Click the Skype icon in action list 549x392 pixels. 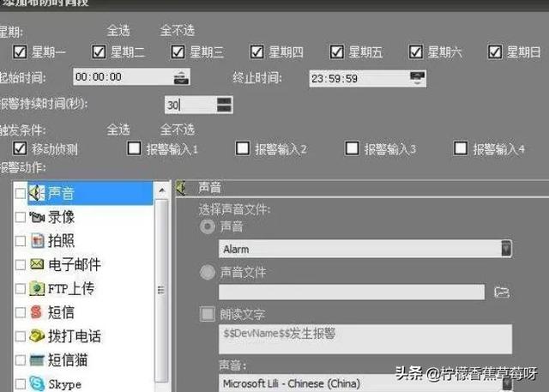(x=37, y=383)
